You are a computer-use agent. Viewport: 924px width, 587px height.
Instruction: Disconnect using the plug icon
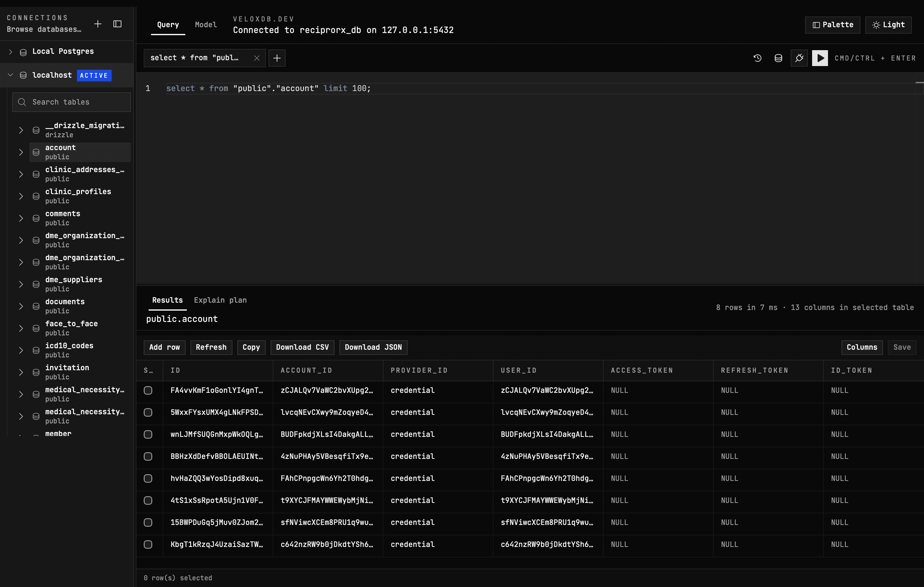coord(799,58)
